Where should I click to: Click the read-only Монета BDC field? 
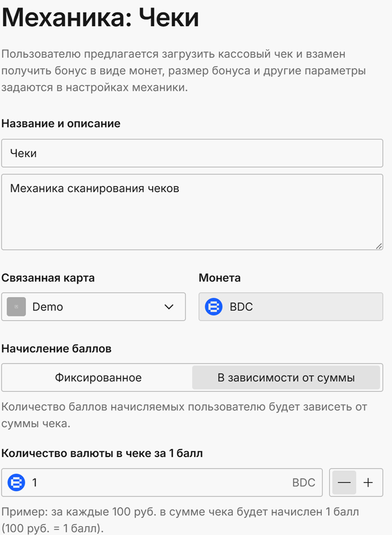click(x=291, y=307)
